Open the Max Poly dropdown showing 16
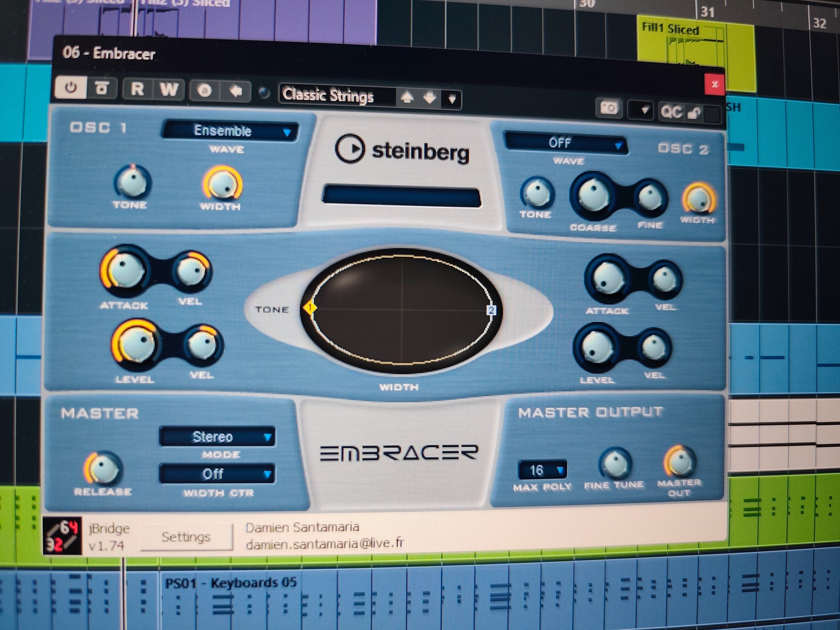The image size is (840, 630). pyautogui.click(x=542, y=470)
